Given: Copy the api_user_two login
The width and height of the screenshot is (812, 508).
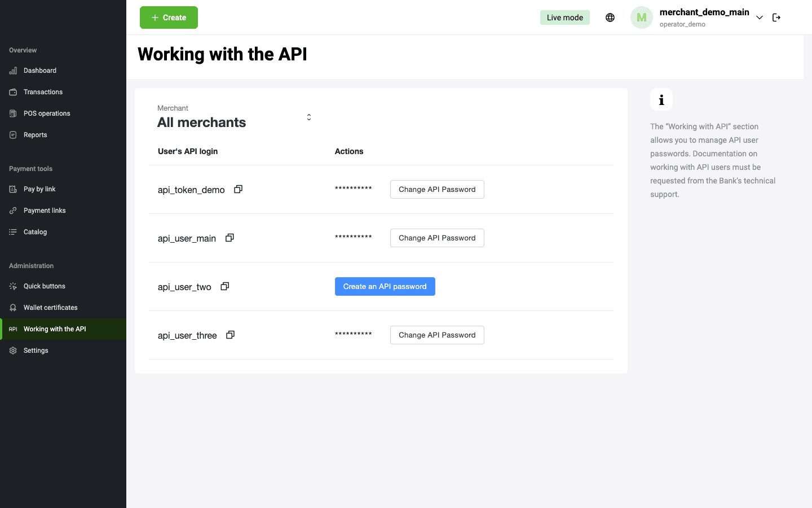Looking at the screenshot, I should (224, 286).
